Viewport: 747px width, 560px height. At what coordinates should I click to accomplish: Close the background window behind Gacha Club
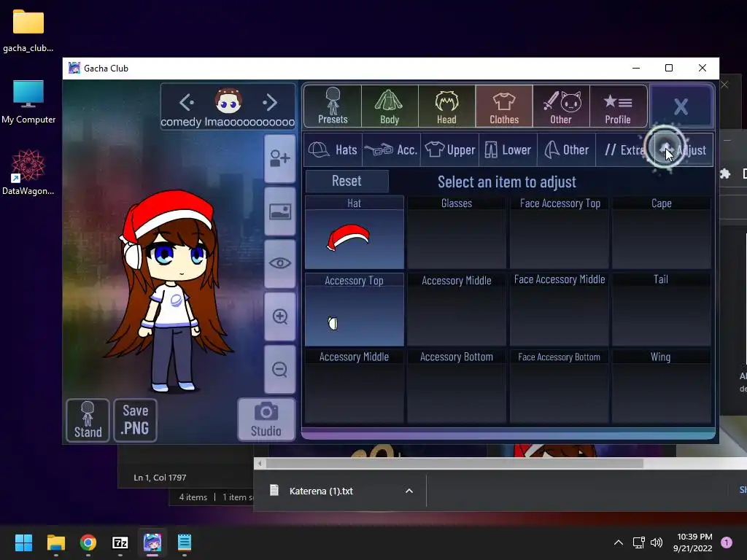(724, 85)
